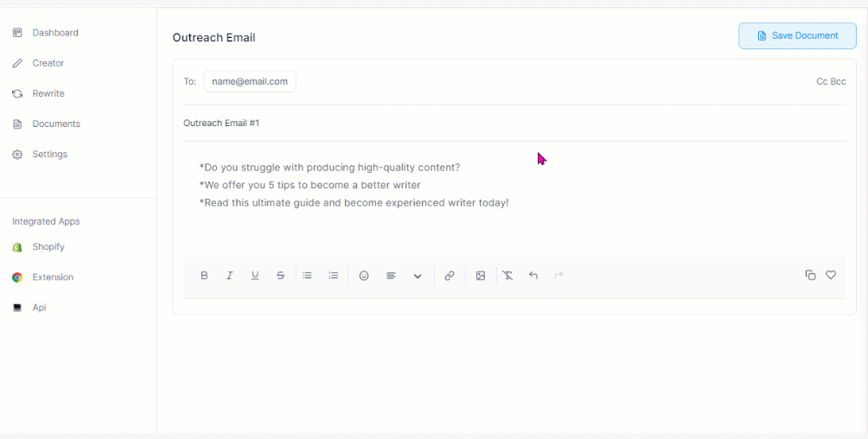Viewport: 868px width, 439px height.
Task: Toggle bold formatting in the editor toolbar
Action: tap(204, 276)
